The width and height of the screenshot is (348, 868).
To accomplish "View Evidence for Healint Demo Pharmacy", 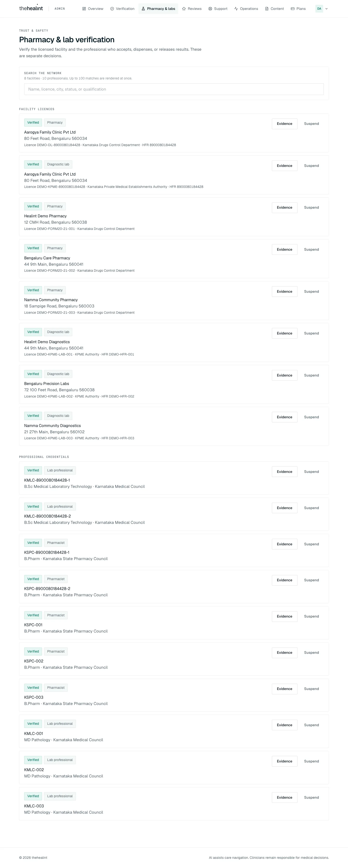I will 285,207.
